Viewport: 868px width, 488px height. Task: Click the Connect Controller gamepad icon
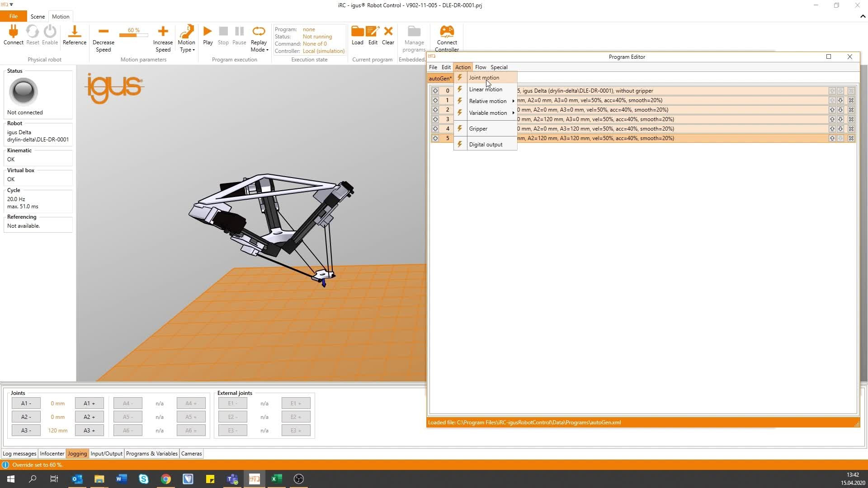(x=447, y=31)
